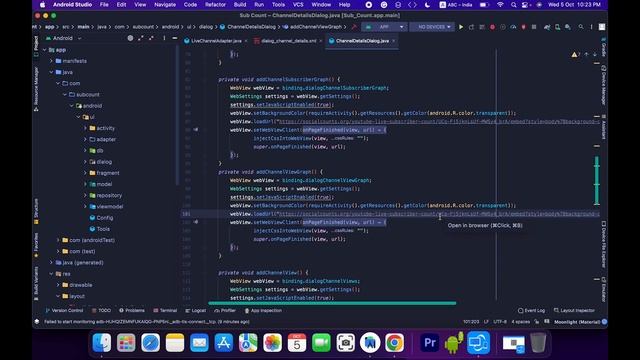
Task: Open Premiere Pro from the Dock
Action: point(429,343)
